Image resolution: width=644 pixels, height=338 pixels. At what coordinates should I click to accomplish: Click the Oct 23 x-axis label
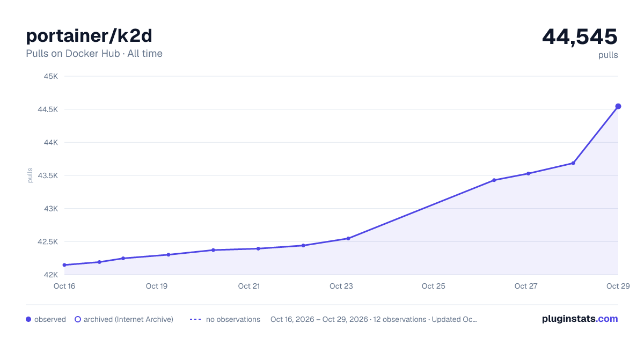341,286
